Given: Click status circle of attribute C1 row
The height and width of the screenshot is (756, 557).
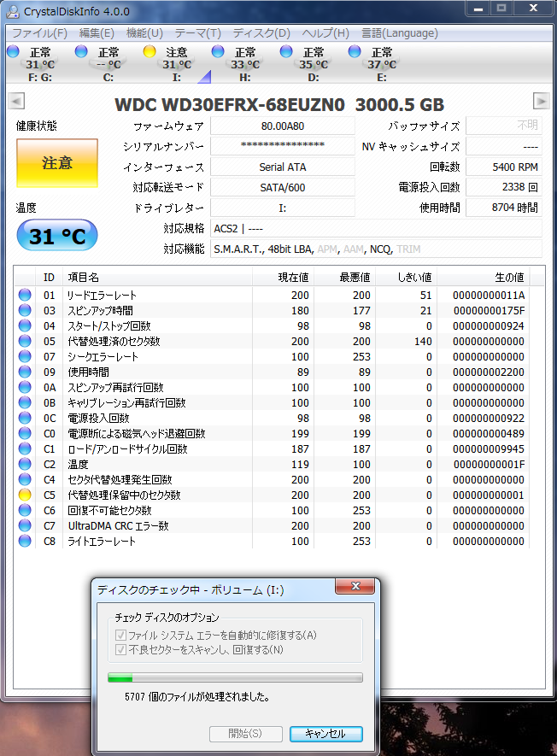Looking at the screenshot, I should pos(25,448).
